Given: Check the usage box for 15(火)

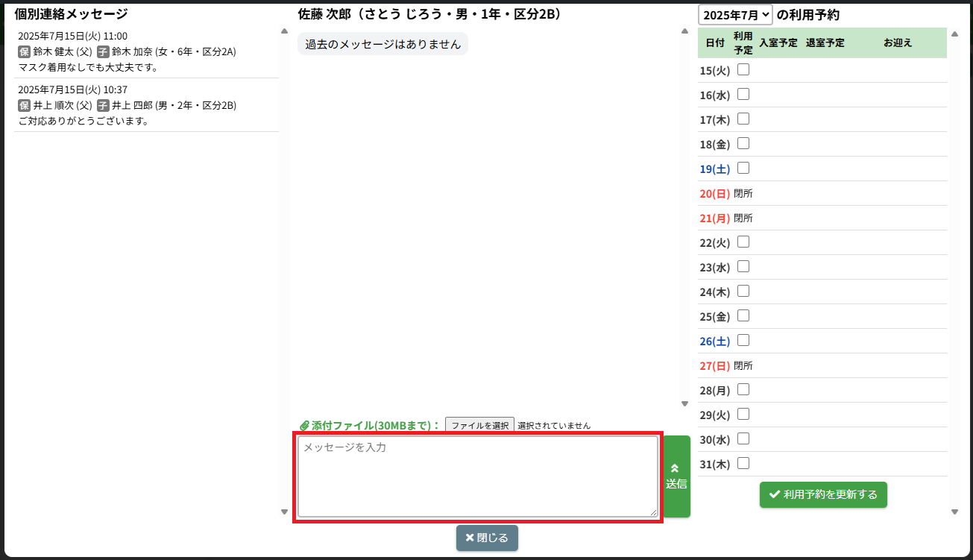Looking at the screenshot, I should click(x=743, y=70).
